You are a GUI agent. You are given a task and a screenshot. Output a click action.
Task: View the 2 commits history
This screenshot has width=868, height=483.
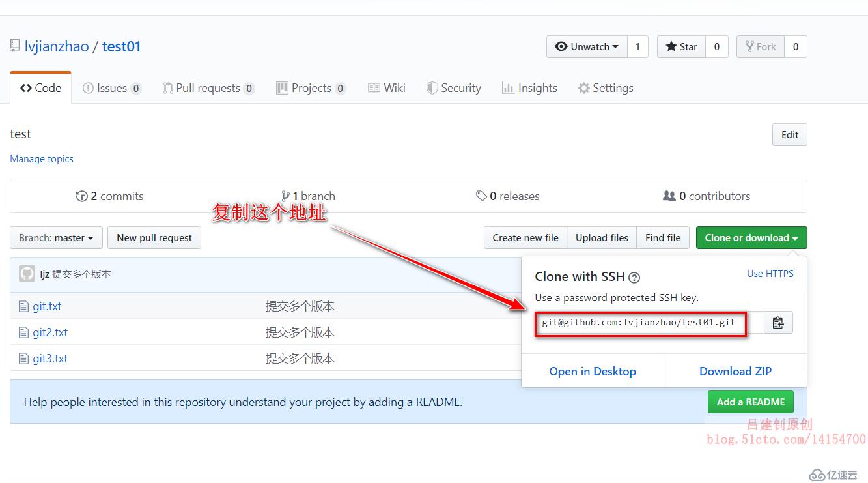[x=109, y=196]
